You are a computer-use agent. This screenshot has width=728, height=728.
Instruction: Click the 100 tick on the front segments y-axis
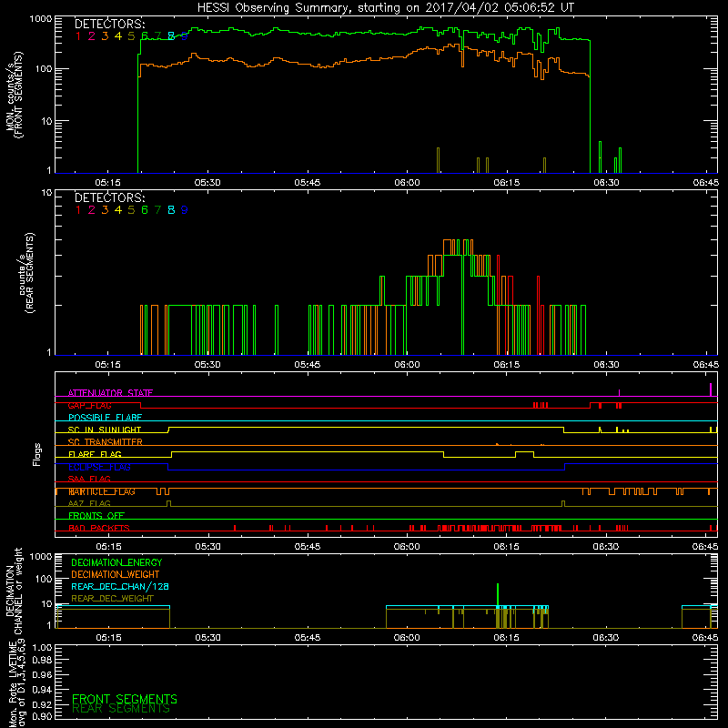tap(43, 69)
